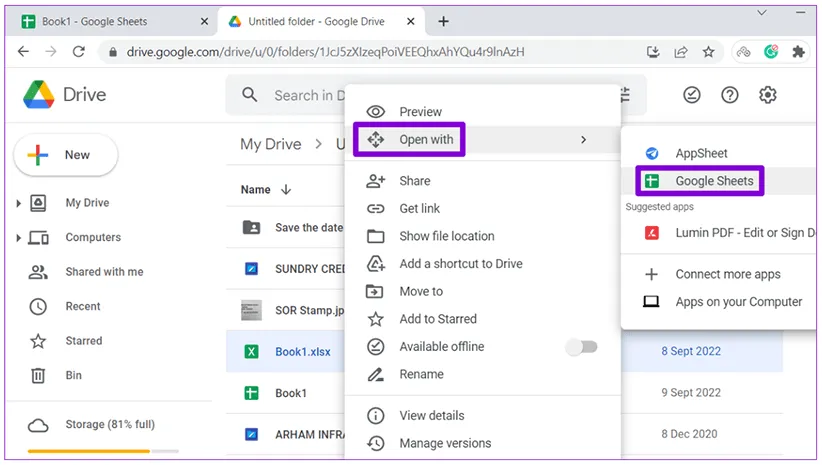Expand the Open with submenu arrow
Viewport: 822px width, 465px height.
click(x=583, y=140)
